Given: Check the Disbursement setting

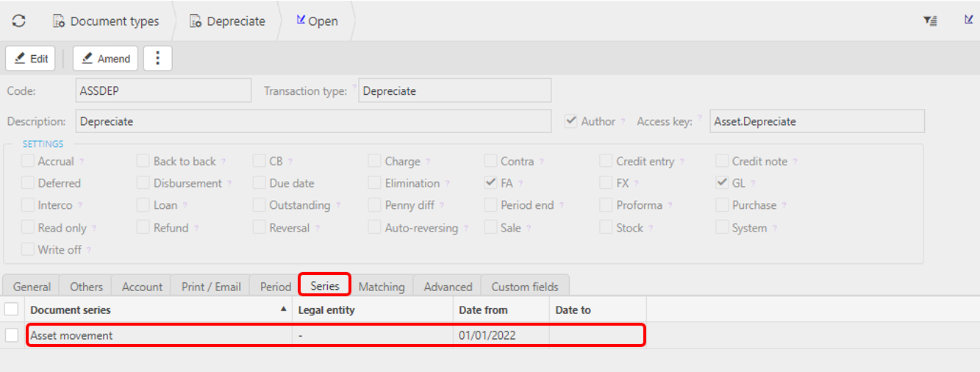Looking at the screenshot, I should coord(143,183).
